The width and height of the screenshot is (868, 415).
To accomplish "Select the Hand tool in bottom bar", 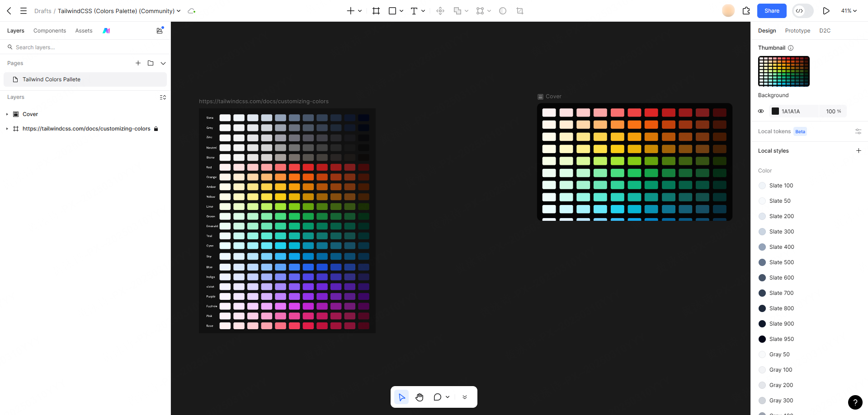I will [x=420, y=397].
